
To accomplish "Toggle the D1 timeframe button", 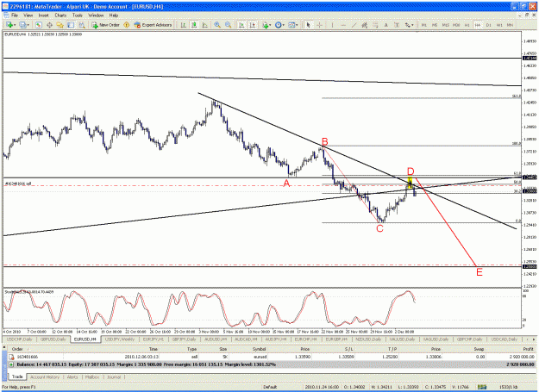I will [x=488, y=25].
